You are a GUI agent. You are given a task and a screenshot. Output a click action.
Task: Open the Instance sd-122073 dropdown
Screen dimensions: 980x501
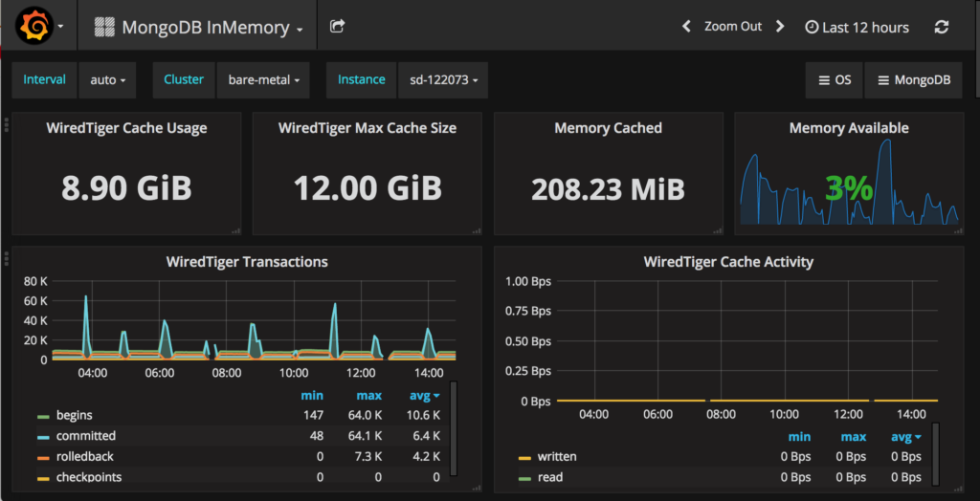(443, 80)
